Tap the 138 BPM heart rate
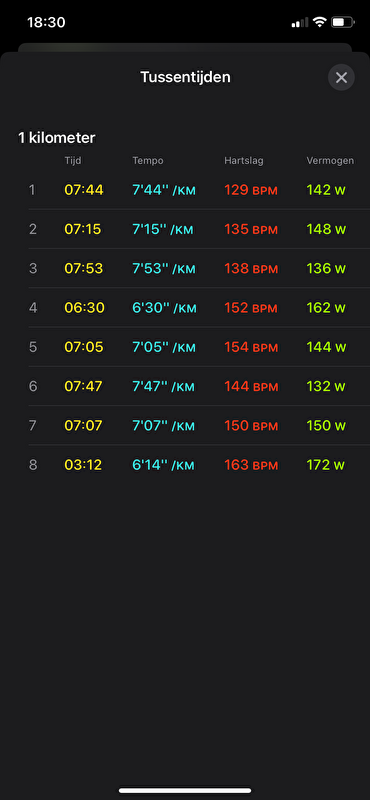370x800 pixels. 251,268
